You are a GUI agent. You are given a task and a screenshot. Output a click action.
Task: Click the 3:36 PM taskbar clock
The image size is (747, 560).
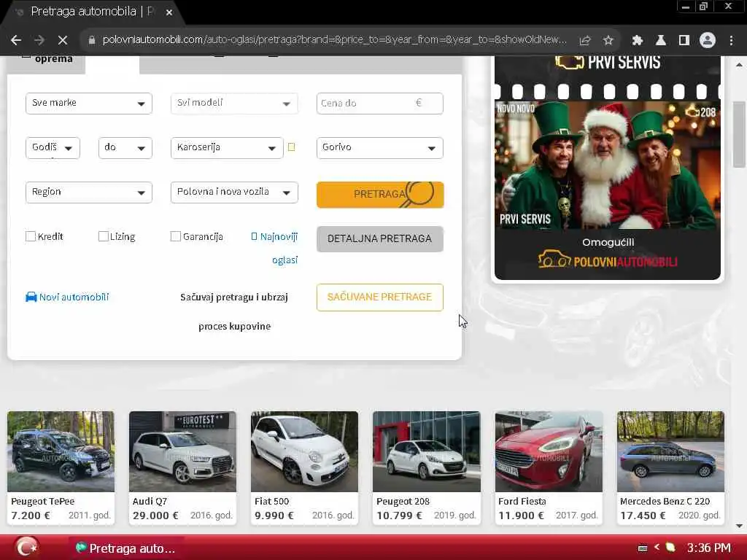tap(708, 548)
